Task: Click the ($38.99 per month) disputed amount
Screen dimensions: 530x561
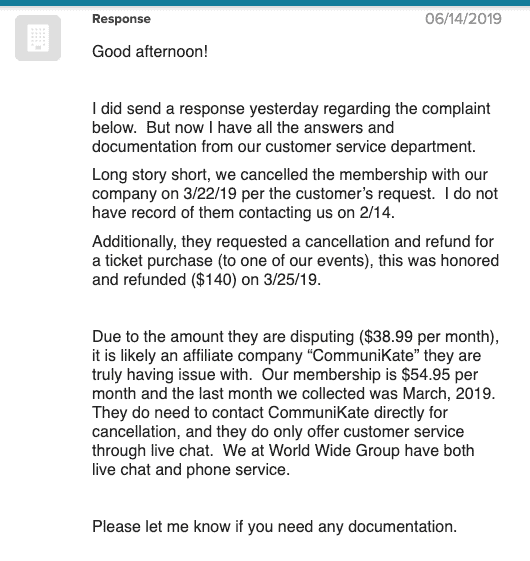Action: tap(427, 337)
